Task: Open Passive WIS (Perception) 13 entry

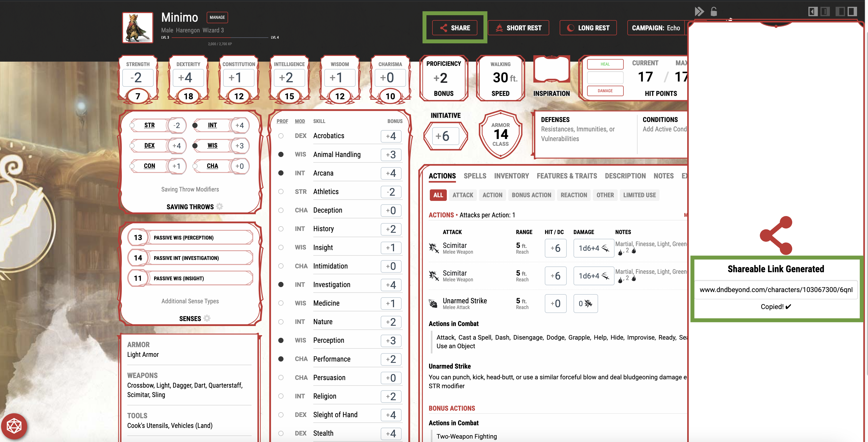Action: coord(190,237)
